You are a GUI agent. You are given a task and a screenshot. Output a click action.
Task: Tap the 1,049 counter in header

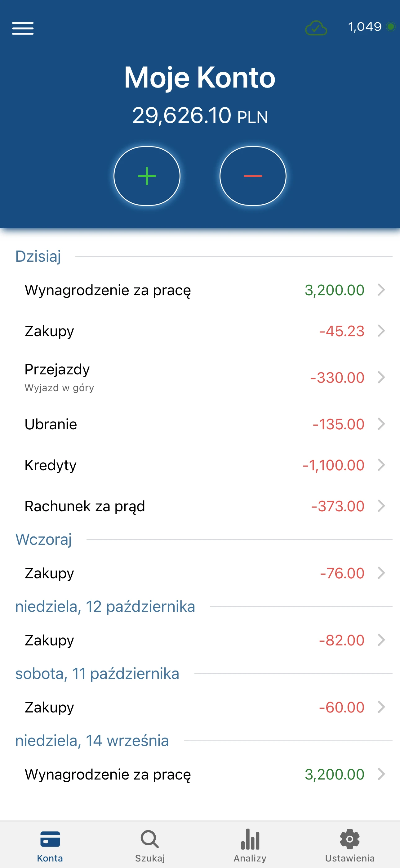coord(365,27)
